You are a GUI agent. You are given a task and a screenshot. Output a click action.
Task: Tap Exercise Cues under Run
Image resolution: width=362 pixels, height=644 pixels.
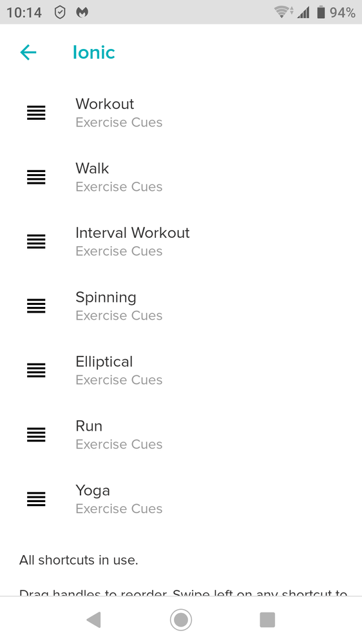(119, 444)
